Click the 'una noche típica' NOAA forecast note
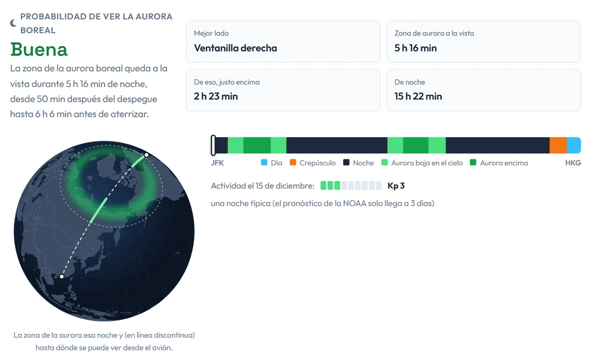591x364 pixels. pos(323,203)
